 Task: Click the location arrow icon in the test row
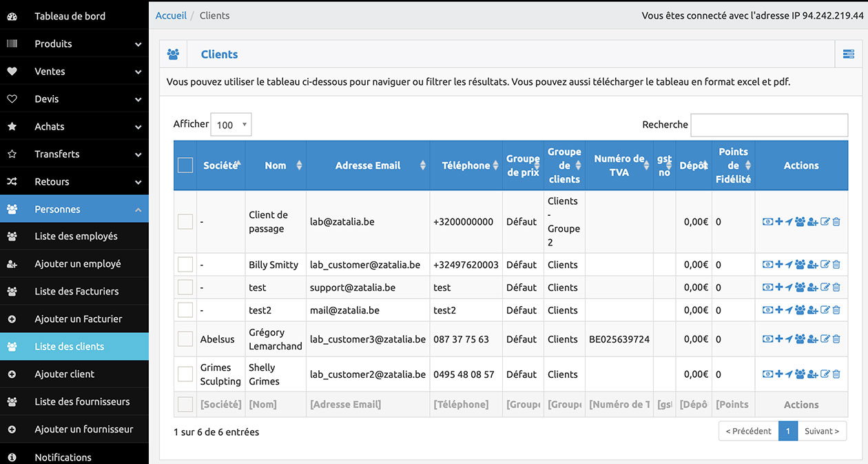coord(789,288)
